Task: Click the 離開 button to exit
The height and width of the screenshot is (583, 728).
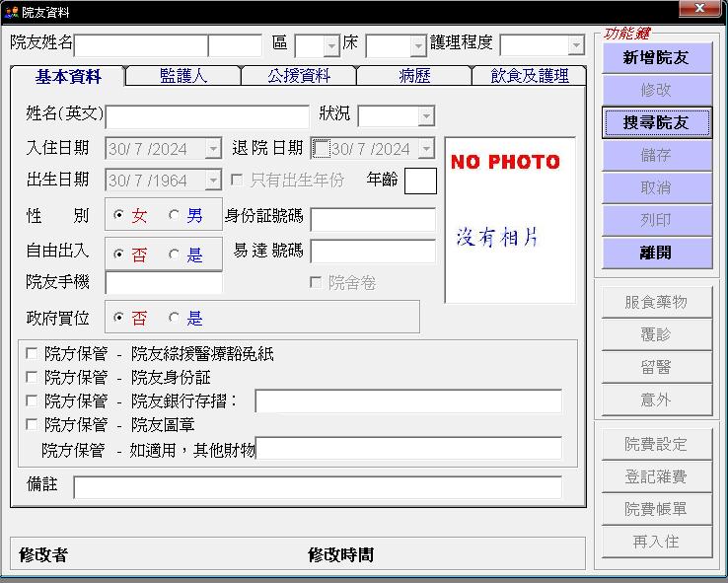Action: (656, 253)
